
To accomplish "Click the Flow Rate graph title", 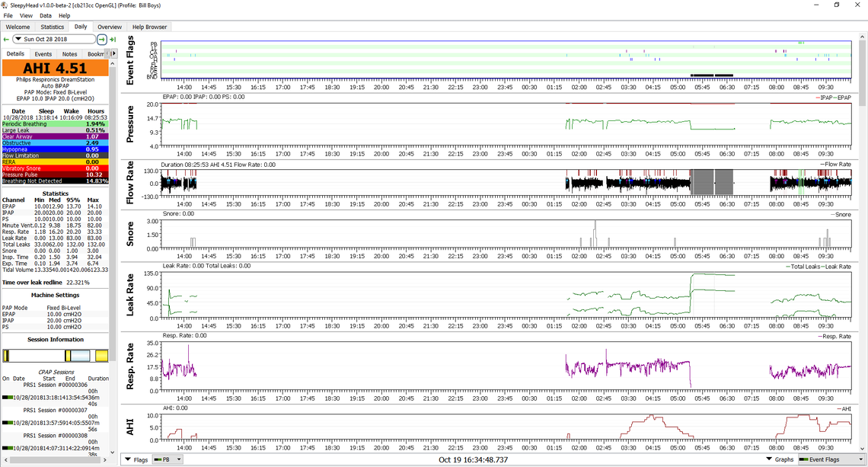I will click(131, 183).
